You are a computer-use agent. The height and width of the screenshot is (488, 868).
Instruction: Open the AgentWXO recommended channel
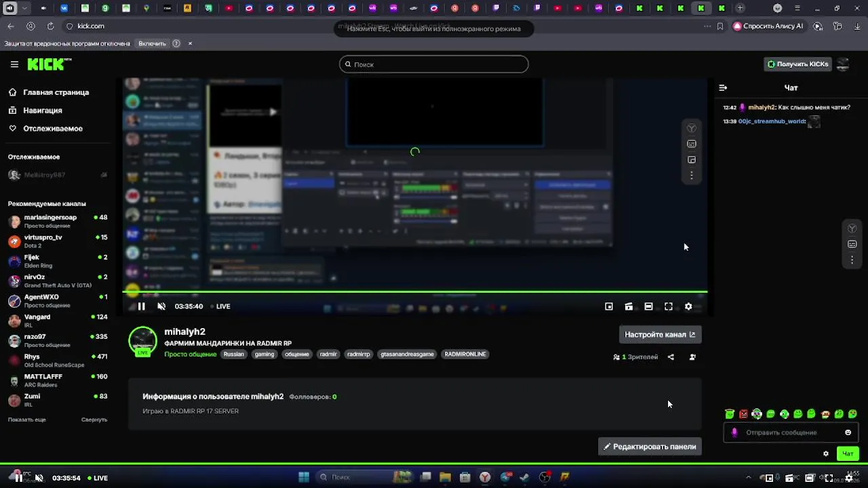pos(58,301)
